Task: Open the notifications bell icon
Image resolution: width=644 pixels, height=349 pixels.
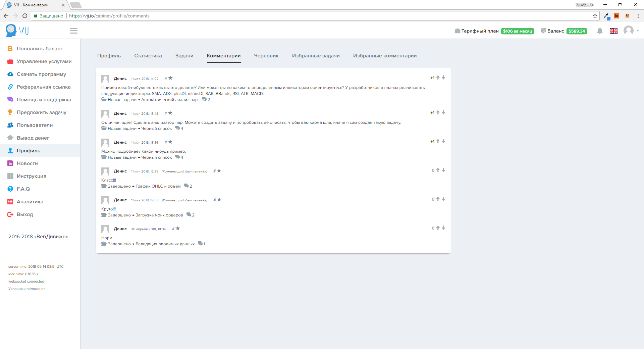Action: pos(600,31)
